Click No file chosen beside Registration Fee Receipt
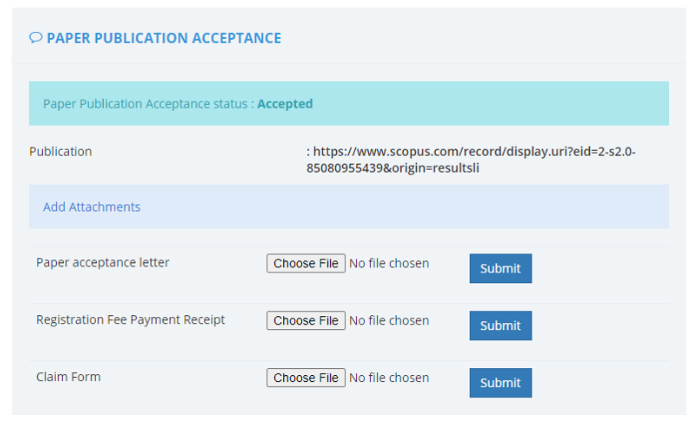 coord(389,321)
